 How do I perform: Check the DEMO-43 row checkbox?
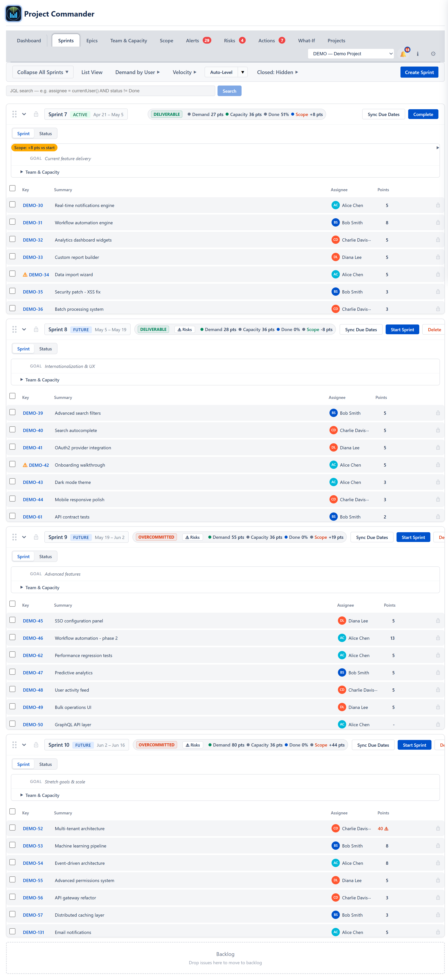[13, 481]
